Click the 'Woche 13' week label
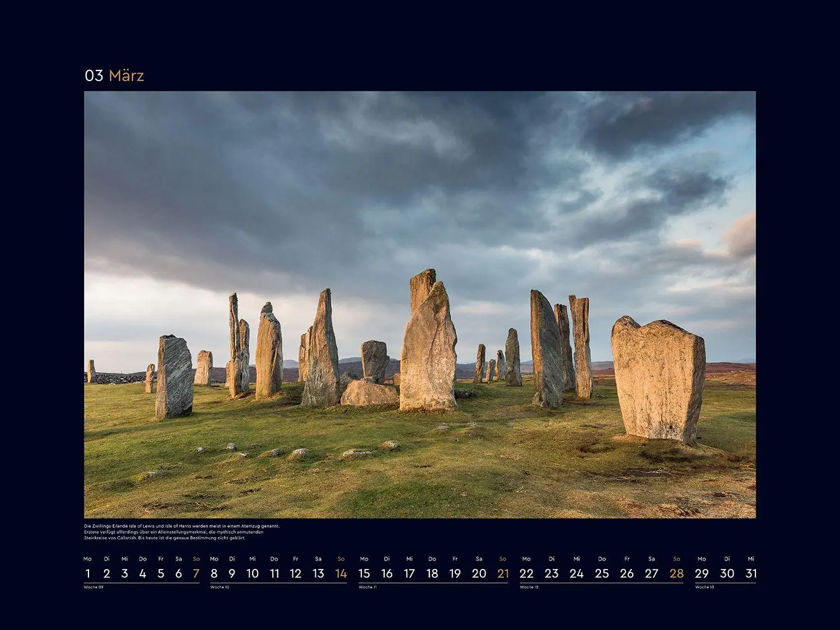This screenshot has width=840, height=630. (704, 587)
